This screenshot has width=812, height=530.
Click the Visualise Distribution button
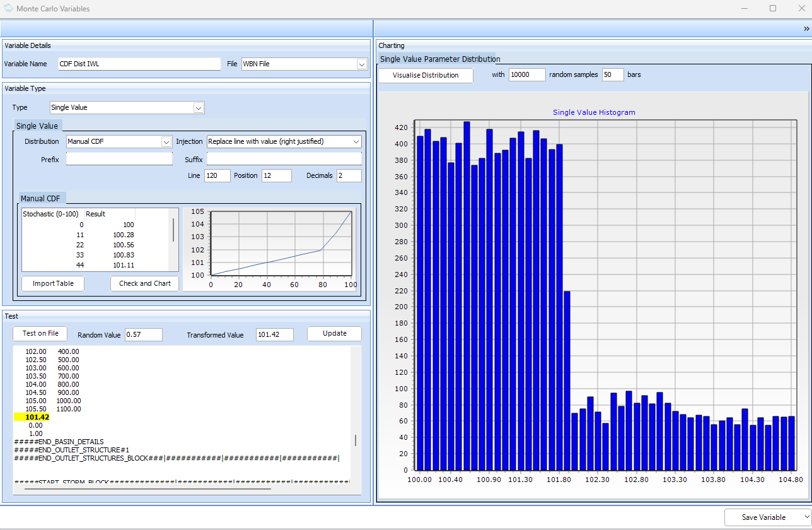pos(426,75)
